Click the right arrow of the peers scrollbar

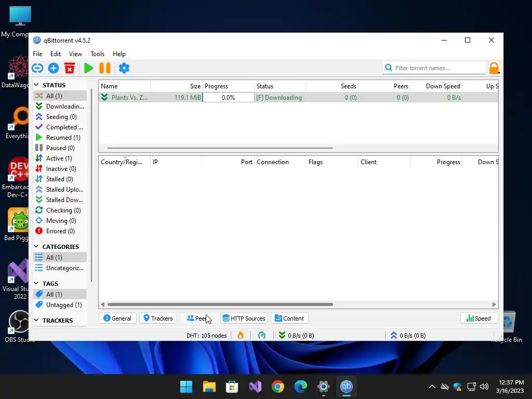click(x=494, y=304)
